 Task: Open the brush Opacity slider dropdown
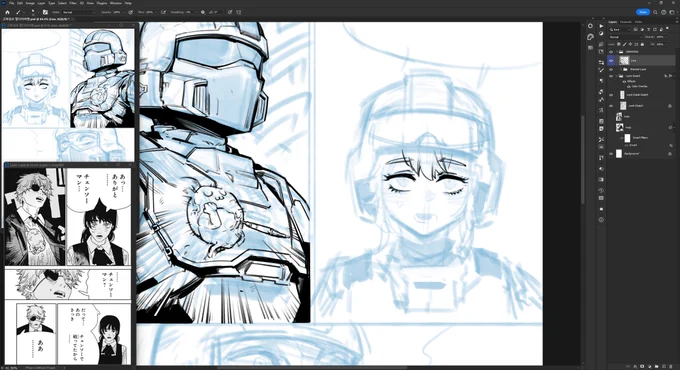tap(124, 12)
